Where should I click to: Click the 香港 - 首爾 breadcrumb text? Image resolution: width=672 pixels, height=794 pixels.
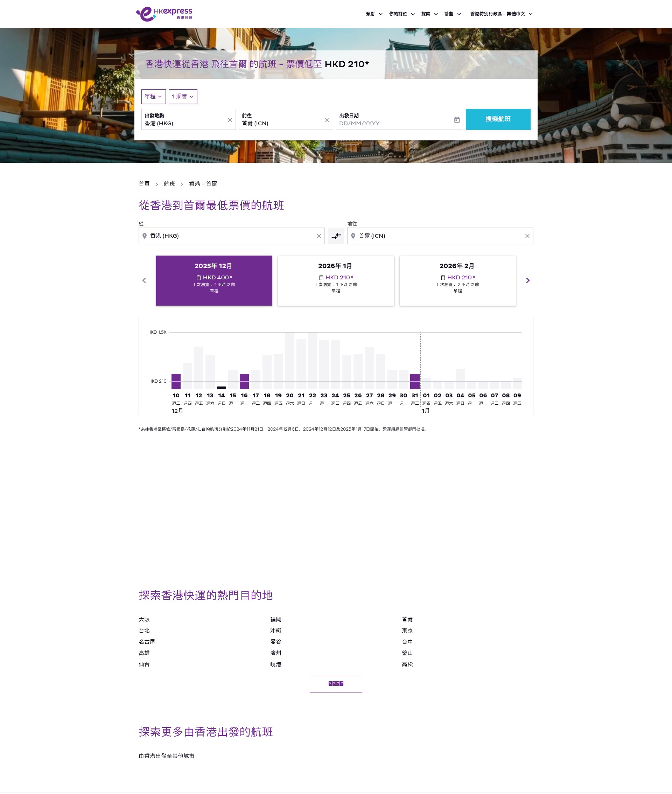[203, 184]
